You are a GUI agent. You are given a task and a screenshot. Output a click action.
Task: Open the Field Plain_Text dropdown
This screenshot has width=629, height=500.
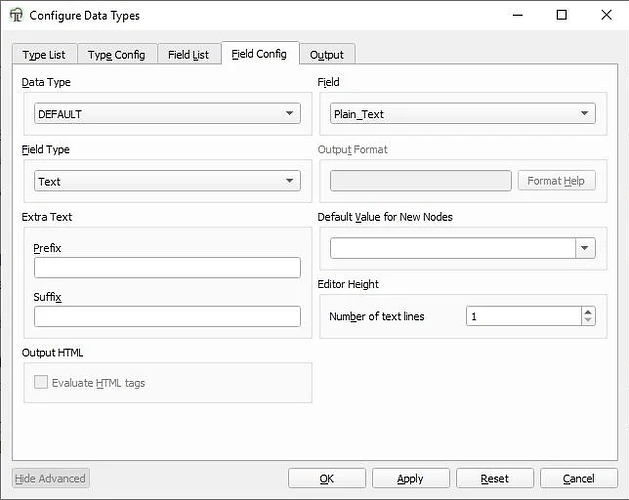click(x=462, y=114)
